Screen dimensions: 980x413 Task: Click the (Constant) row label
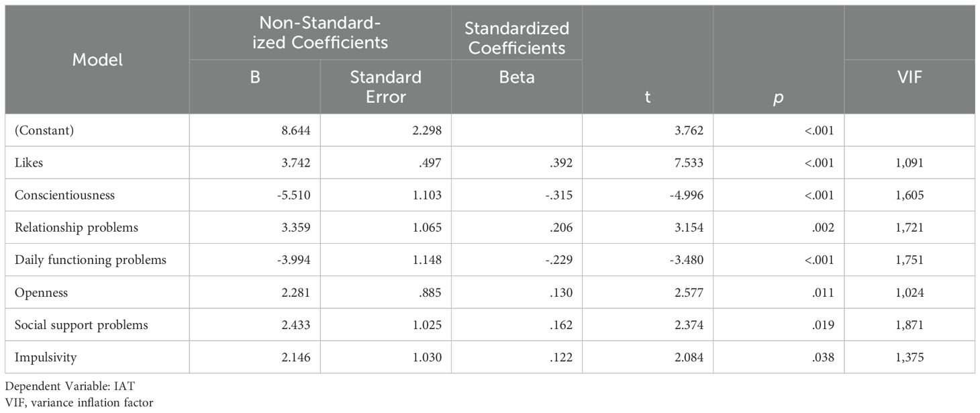(x=44, y=130)
